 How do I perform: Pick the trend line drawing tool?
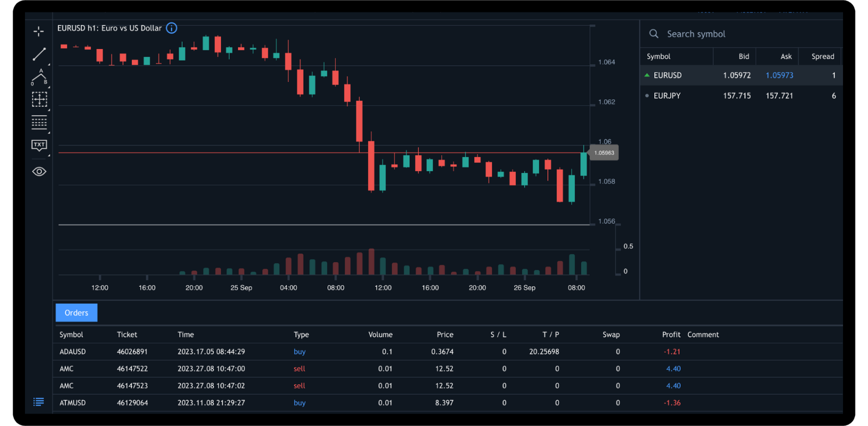pos(39,54)
